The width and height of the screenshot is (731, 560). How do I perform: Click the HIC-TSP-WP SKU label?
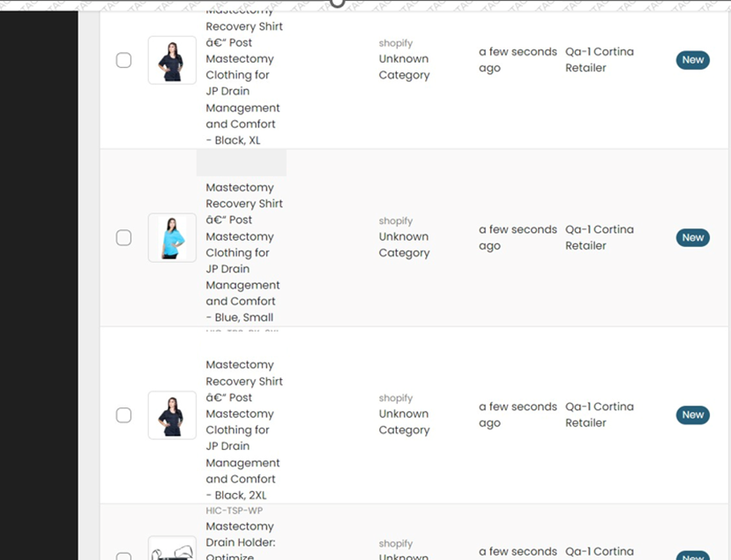click(x=235, y=511)
